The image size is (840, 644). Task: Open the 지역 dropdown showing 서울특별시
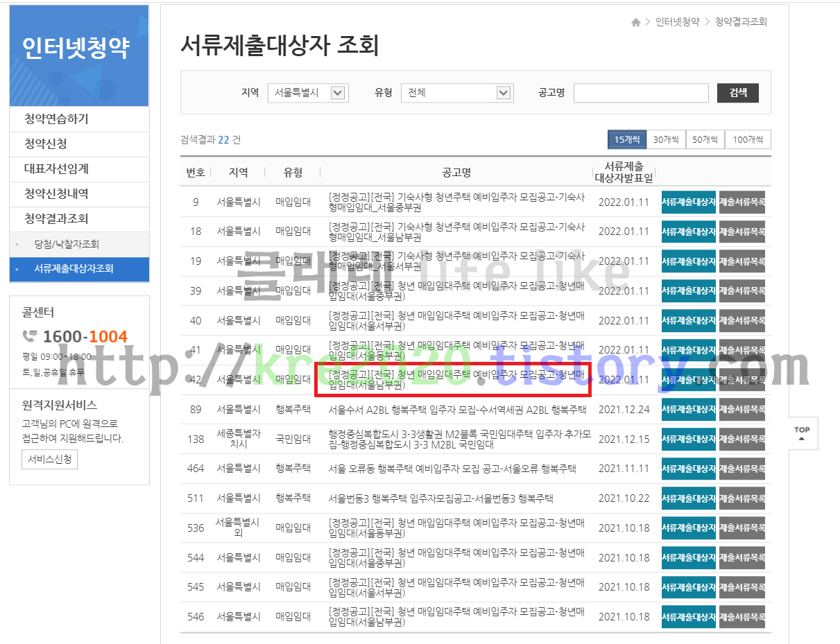pyautogui.click(x=308, y=93)
